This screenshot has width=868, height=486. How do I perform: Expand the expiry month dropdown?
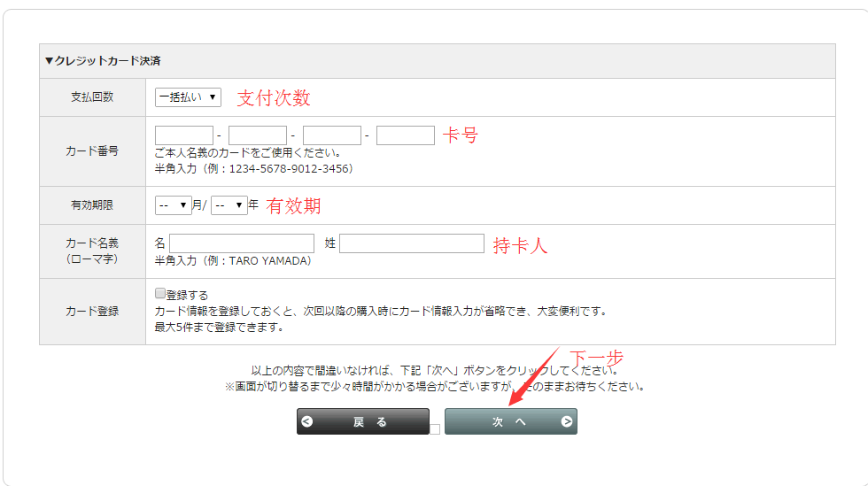click(174, 205)
